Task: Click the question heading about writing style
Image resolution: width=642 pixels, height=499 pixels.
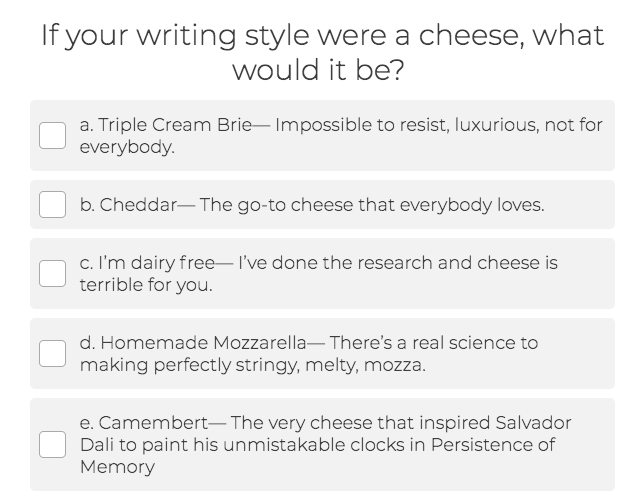Action: coord(323,52)
